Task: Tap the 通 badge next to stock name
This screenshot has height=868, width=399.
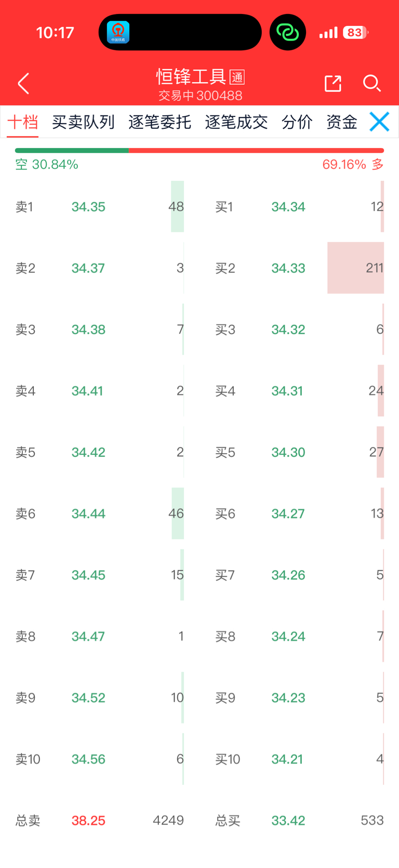Action: tap(237, 77)
